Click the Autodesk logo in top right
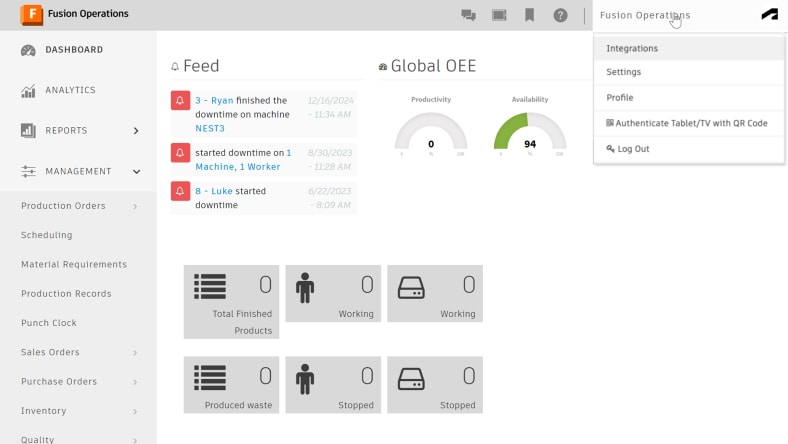This screenshot has height=444, width=788. pos(769,15)
